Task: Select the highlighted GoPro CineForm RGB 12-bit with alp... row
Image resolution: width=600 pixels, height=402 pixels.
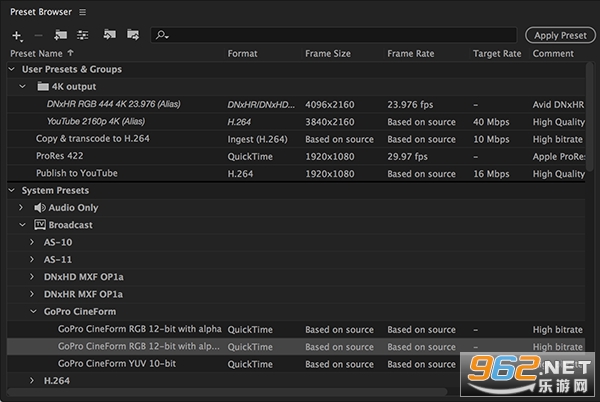Action: (x=296, y=347)
